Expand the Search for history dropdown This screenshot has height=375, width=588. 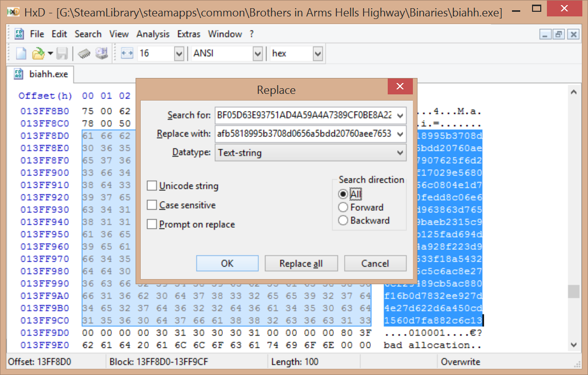click(400, 115)
